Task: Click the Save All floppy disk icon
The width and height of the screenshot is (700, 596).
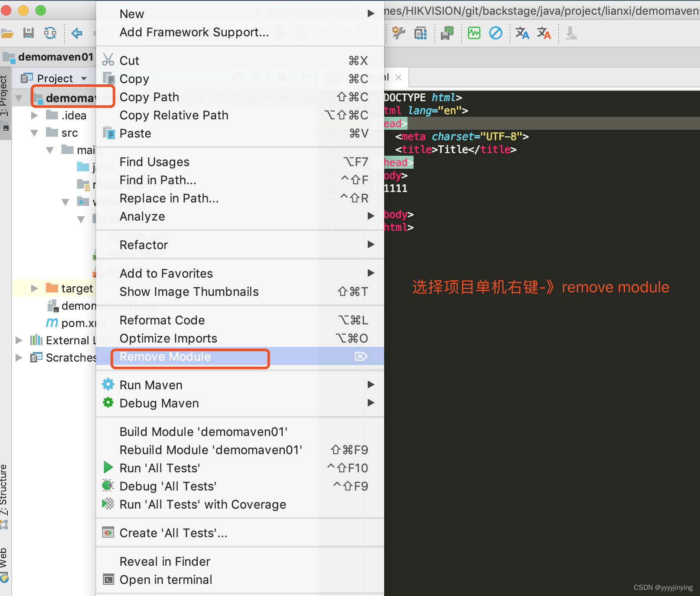Action: [x=29, y=33]
